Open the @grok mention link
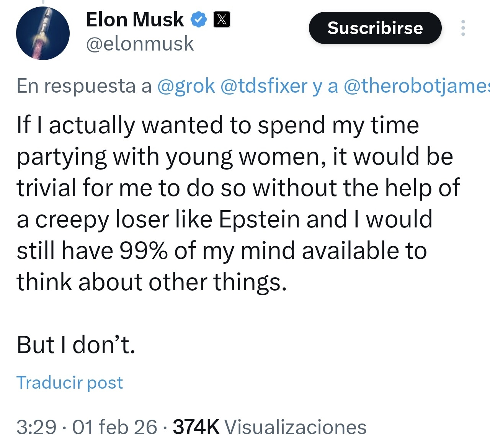 coord(186,86)
